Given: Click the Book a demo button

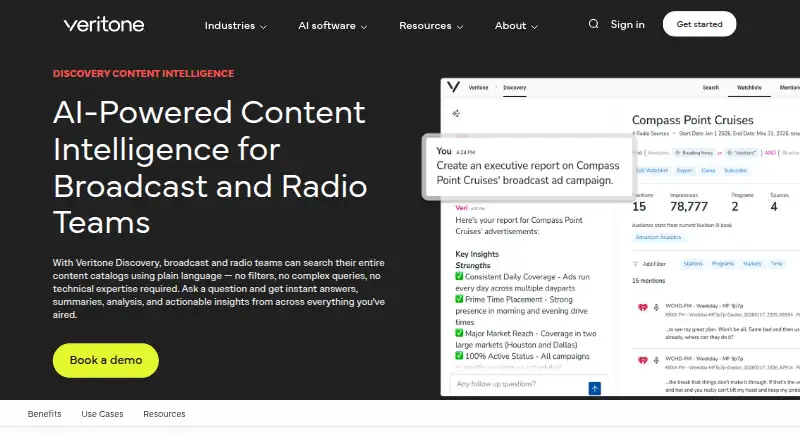Looking at the screenshot, I should 106,360.
